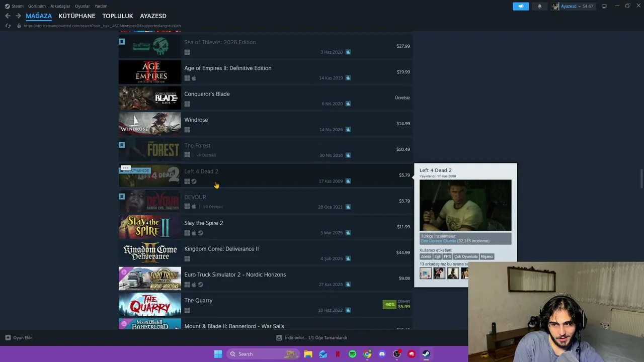
Task: Click the Big Picture mode monitor icon
Action: (x=604, y=6)
